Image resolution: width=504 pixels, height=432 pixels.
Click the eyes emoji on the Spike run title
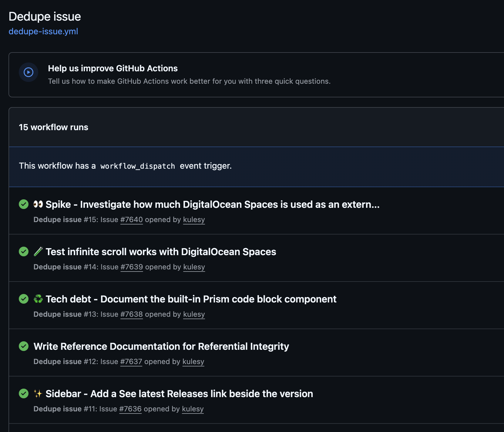[x=38, y=204]
